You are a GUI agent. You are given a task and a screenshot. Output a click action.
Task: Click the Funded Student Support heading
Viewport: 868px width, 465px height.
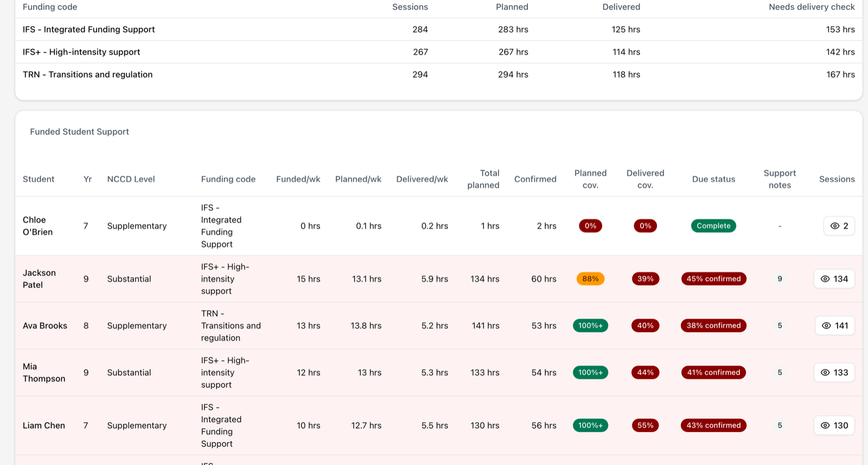coord(79,132)
